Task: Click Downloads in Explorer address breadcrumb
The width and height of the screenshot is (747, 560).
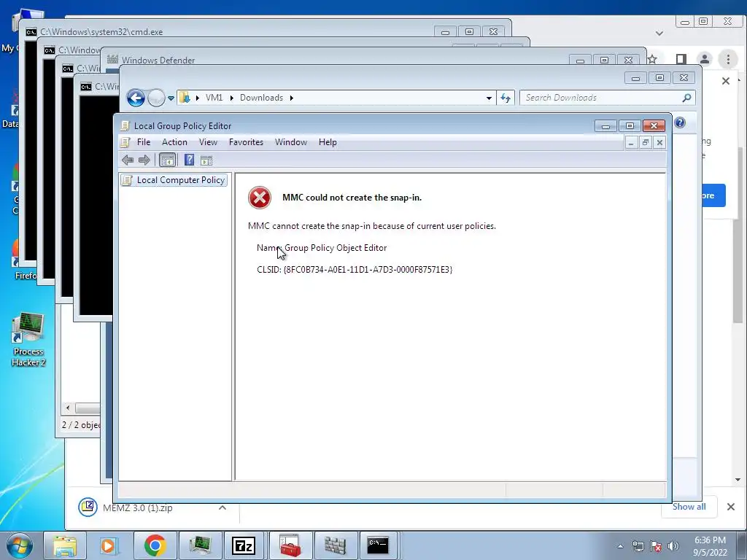Action: (261, 98)
